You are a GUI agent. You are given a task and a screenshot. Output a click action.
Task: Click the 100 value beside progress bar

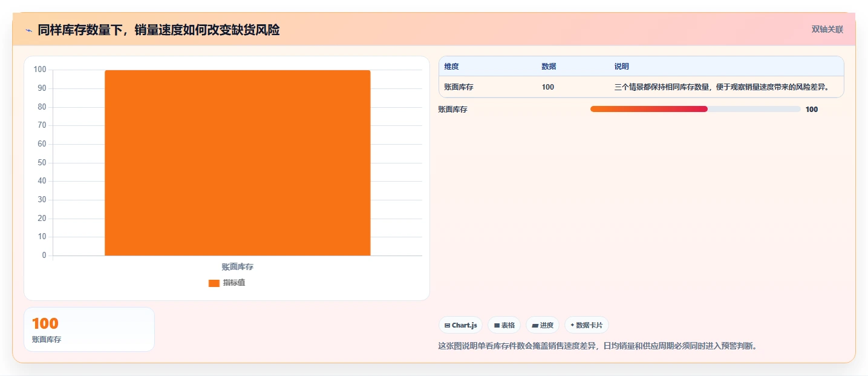click(812, 110)
